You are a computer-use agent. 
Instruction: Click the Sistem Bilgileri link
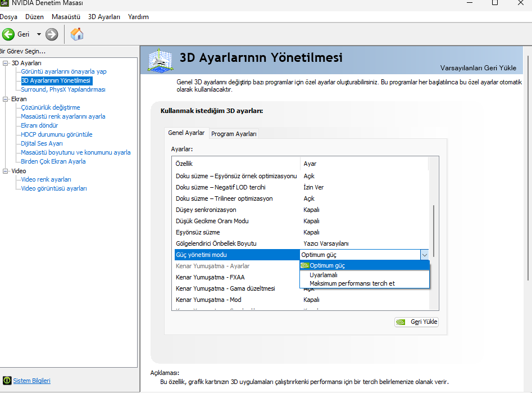pos(31,381)
